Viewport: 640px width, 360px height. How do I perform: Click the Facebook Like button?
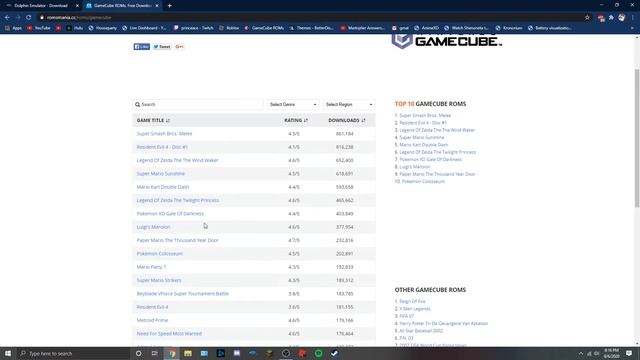tap(142, 47)
